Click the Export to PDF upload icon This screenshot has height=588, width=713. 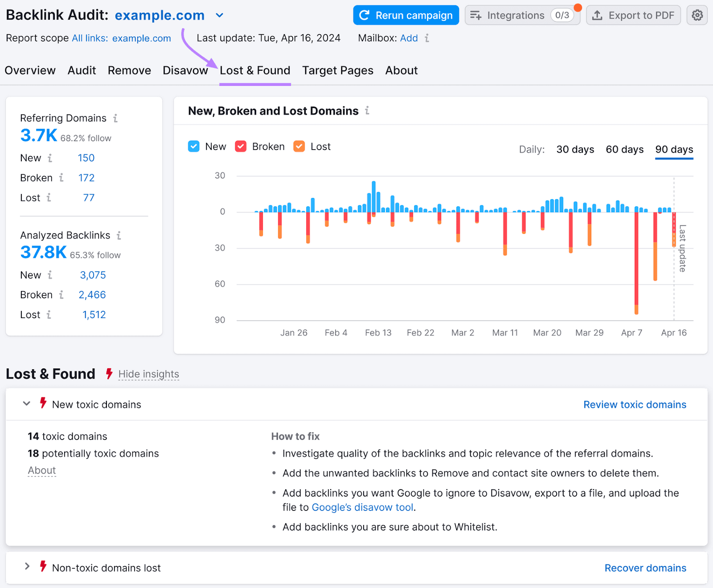(x=596, y=15)
